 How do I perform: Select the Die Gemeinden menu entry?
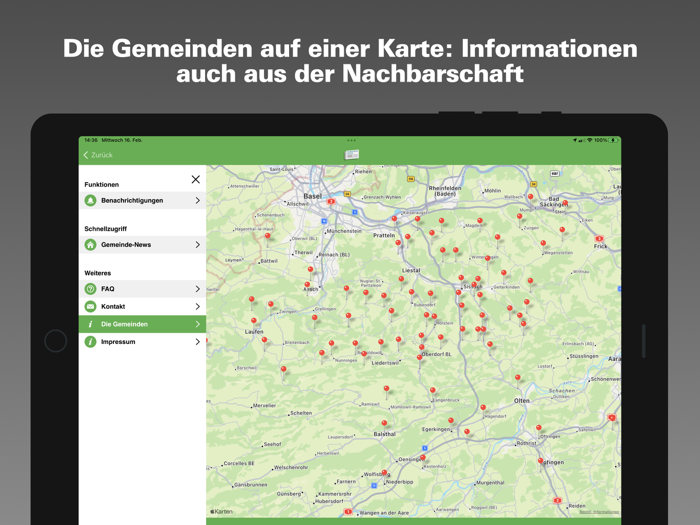[142, 324]
